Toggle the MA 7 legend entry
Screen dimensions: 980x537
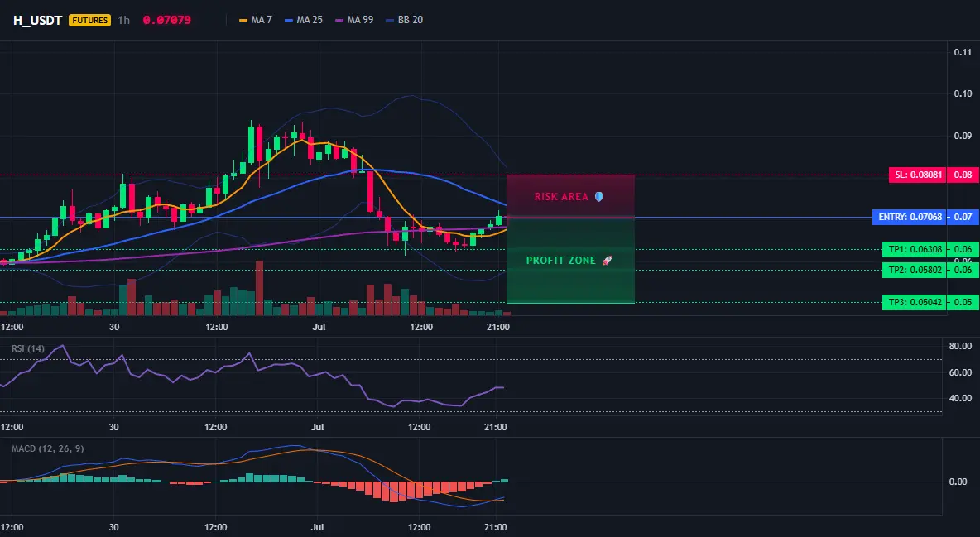click(256, 20)
